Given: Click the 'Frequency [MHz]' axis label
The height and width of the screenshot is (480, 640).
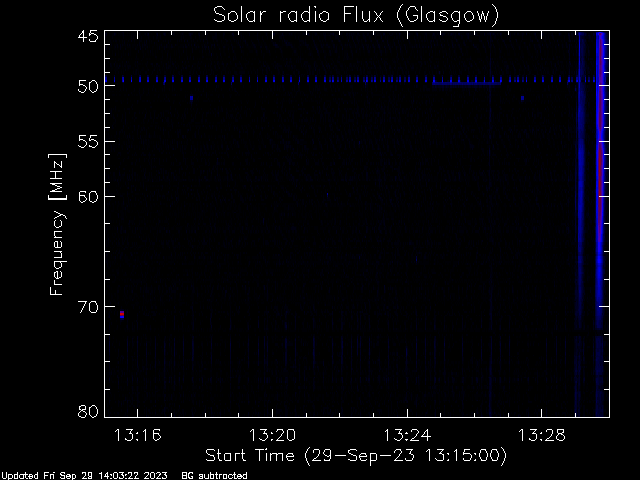Looking at the screenshot, I should [57, 224].
